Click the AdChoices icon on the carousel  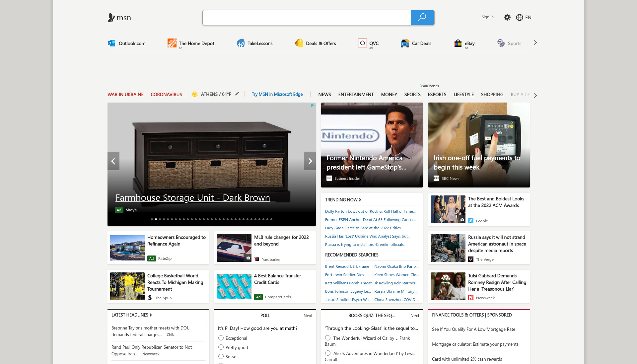tap(313, 106)
